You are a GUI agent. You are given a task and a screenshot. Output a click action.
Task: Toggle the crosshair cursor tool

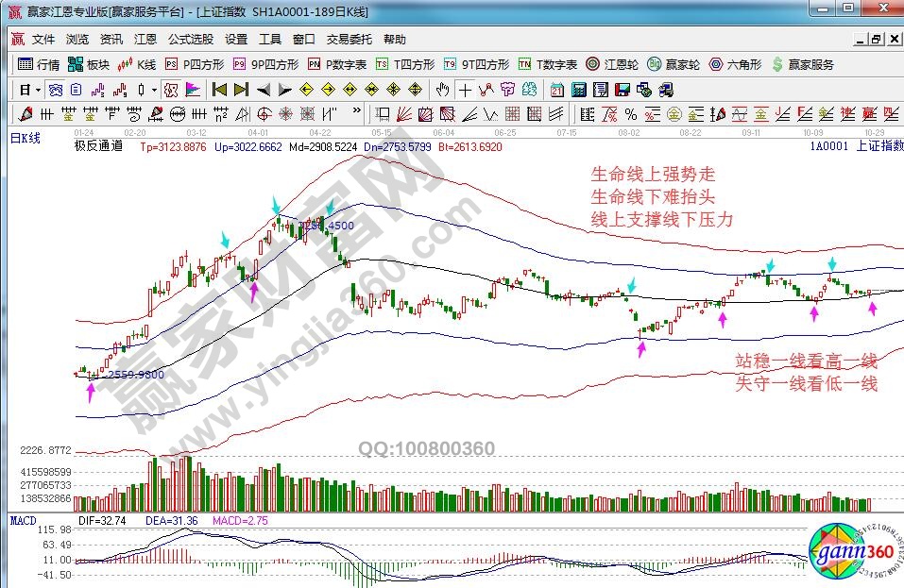tap(465, 91)
